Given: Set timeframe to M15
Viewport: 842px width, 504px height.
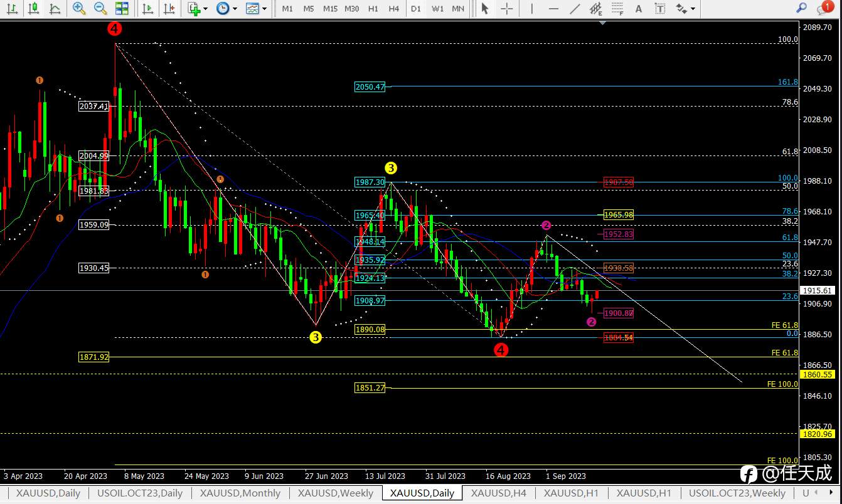Looking at the screenshot, I should [330, 9].
